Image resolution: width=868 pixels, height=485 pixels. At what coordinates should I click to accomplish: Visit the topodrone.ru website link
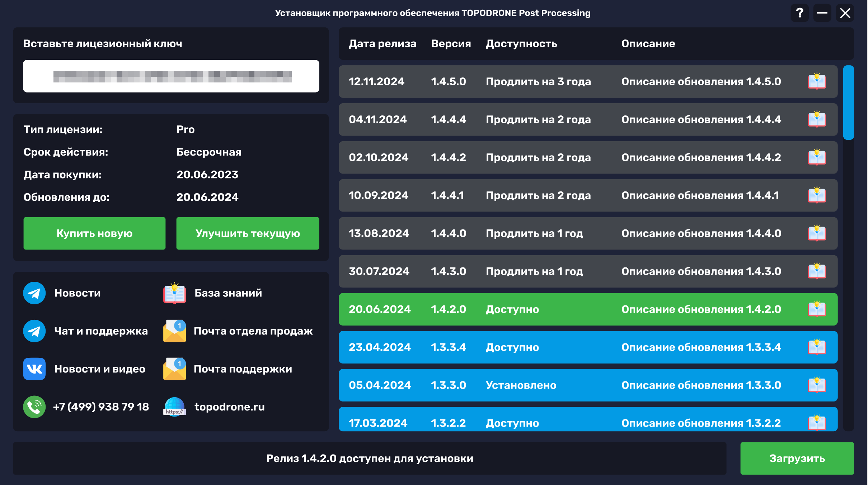click(x=230, y=407)
